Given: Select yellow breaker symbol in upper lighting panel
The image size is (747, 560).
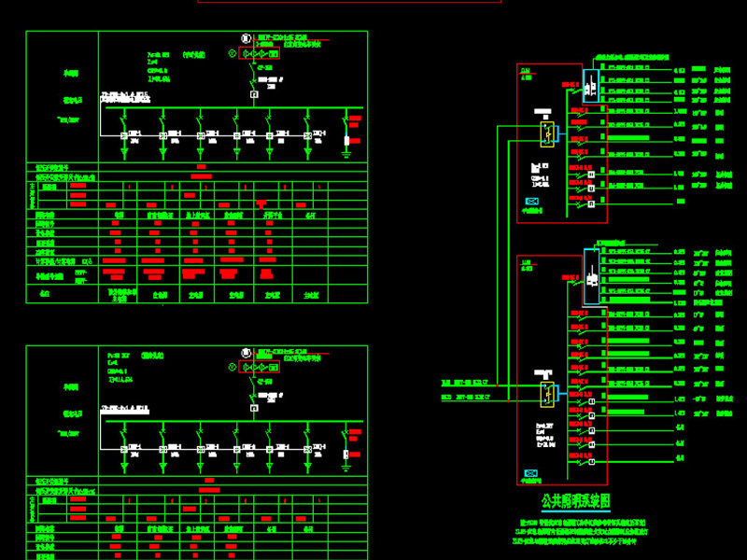Looking at the screenshot, I should pyautogui.click(x=548, y=133).
